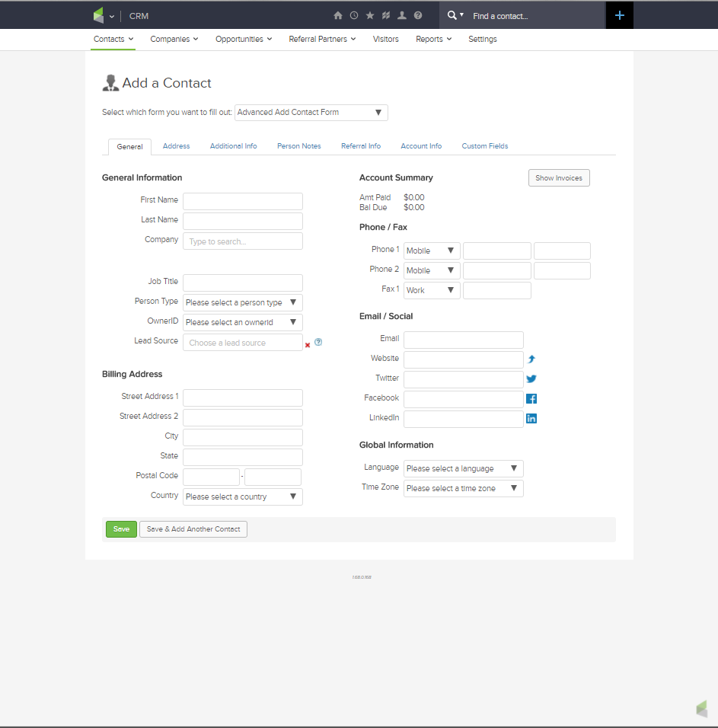Click the search magnifier icon
The image size is (718, 728).
coord(452,15)
